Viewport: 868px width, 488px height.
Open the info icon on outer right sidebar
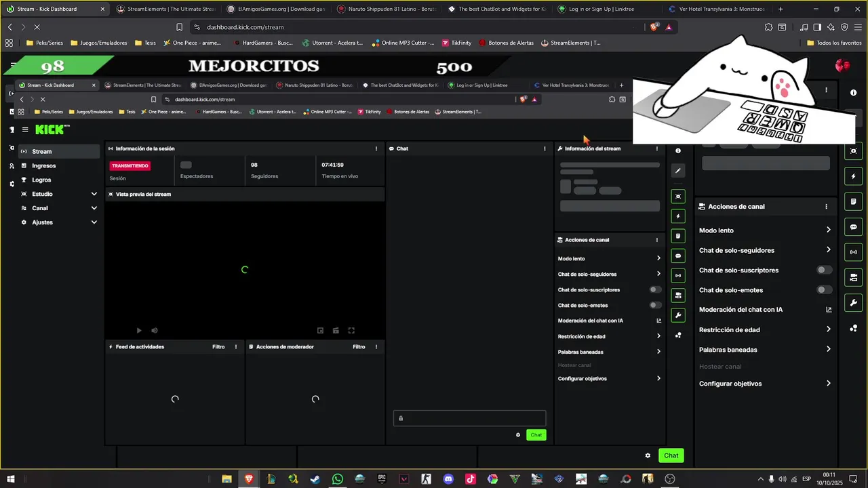(853, 92)
